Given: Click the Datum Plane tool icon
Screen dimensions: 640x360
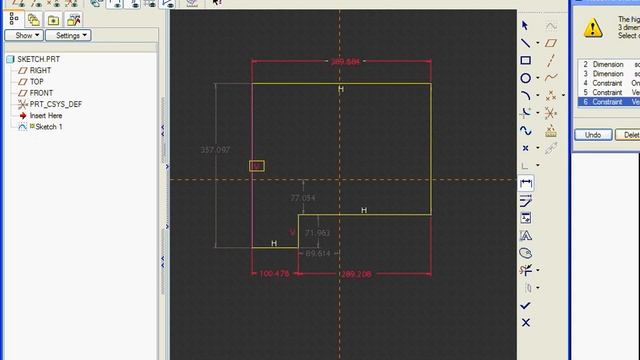Looking at the screenshot, I should [x=551, y=43].
